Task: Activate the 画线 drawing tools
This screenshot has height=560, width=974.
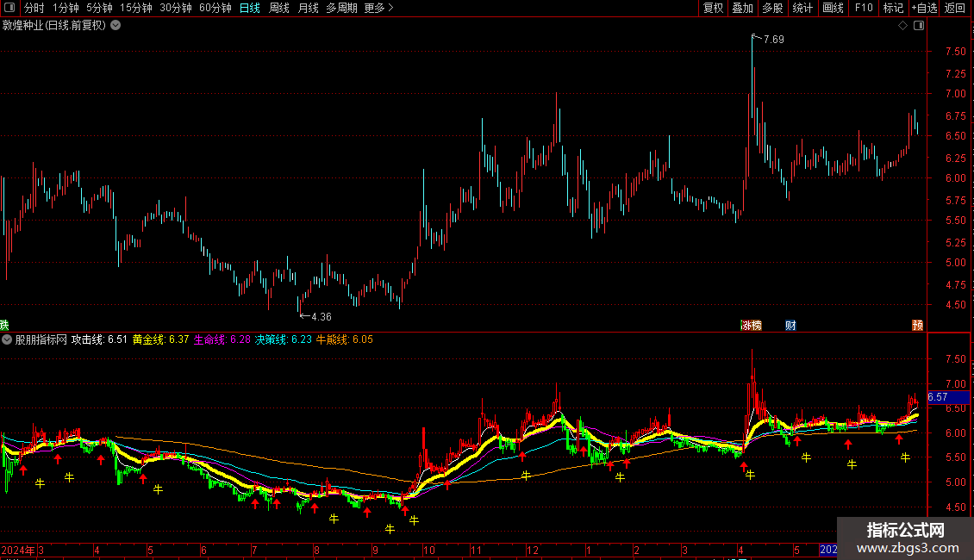Action: (833, 8)
